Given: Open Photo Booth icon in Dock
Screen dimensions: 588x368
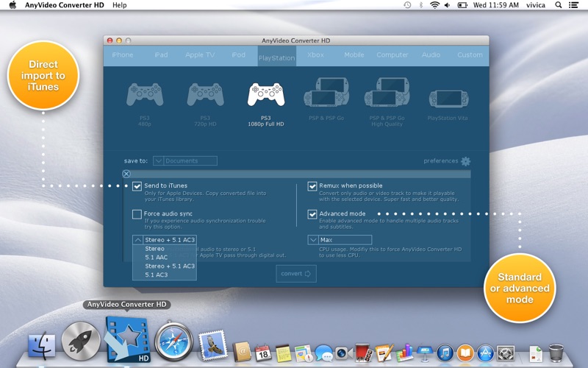Looking at the screenshot, I should (364, 353).
